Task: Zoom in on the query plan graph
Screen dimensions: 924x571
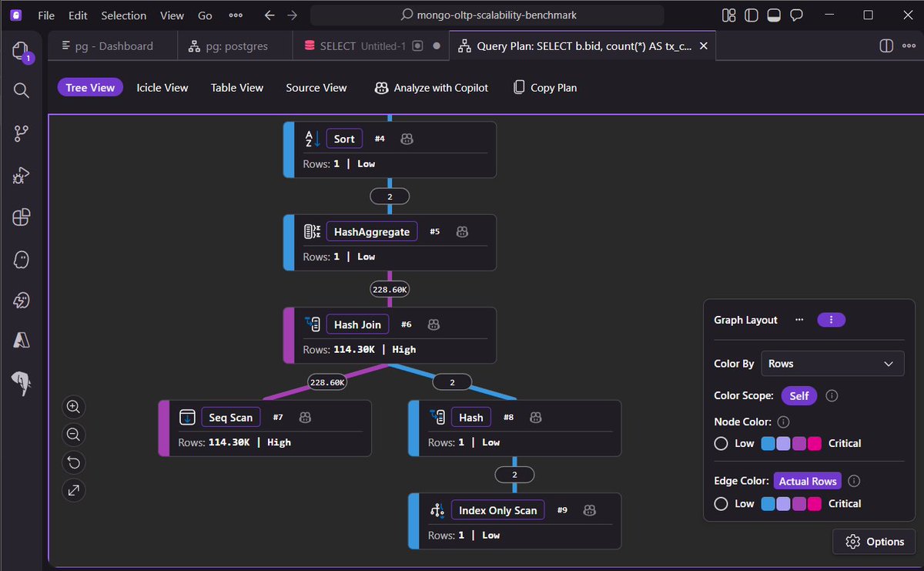Action: coord(73,407)
